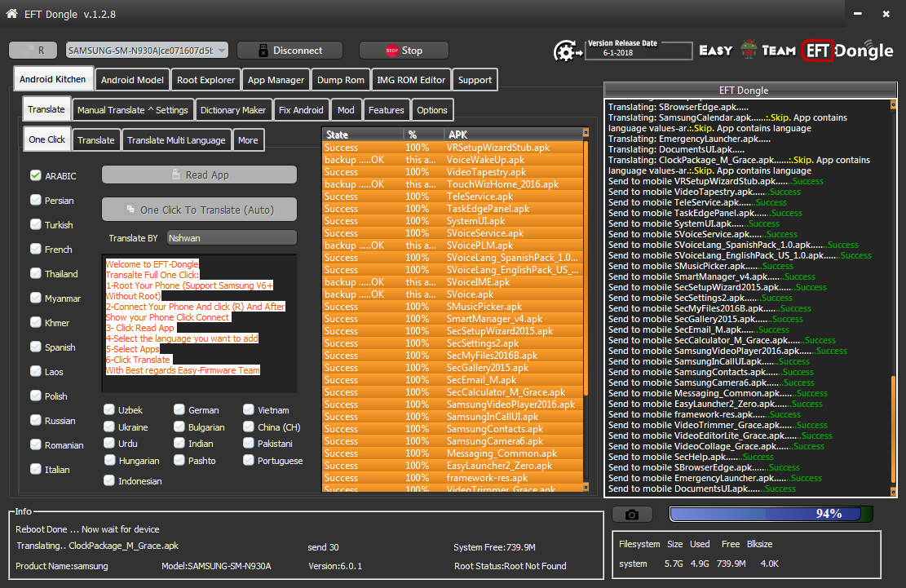Uncheck the ARABIC language checkbox
The width and height of the screenshot is (906, 588).
click(36, 175)
